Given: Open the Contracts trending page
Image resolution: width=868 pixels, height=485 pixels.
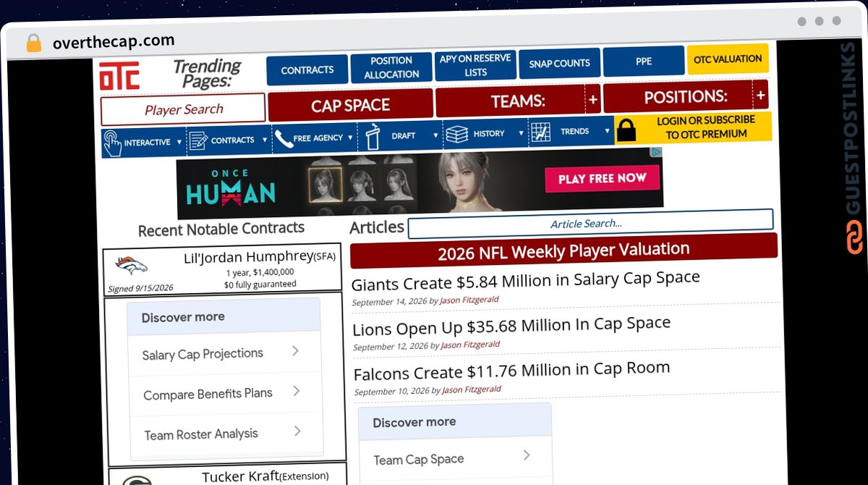Looking at the screenshot, I should click(x=307, y=70).
